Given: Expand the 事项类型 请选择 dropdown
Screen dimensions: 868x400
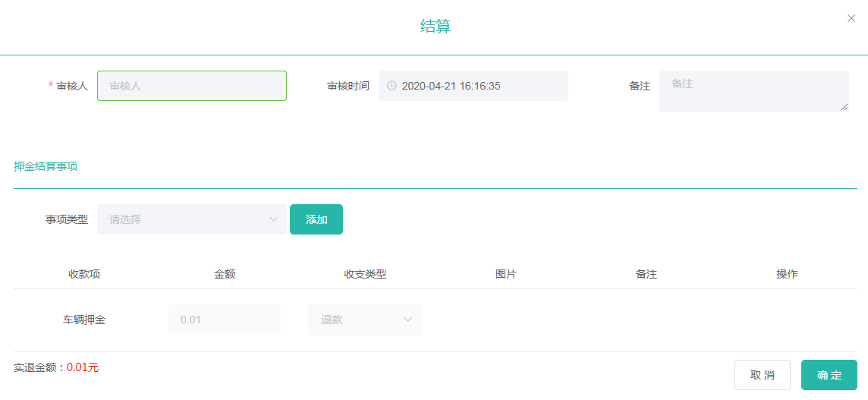Looking at the screenshot, I should pos(192,219).
